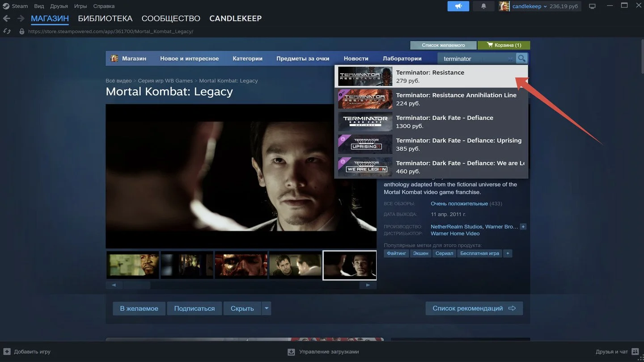Open the Лаборатории store section

[x=402, y=59]
